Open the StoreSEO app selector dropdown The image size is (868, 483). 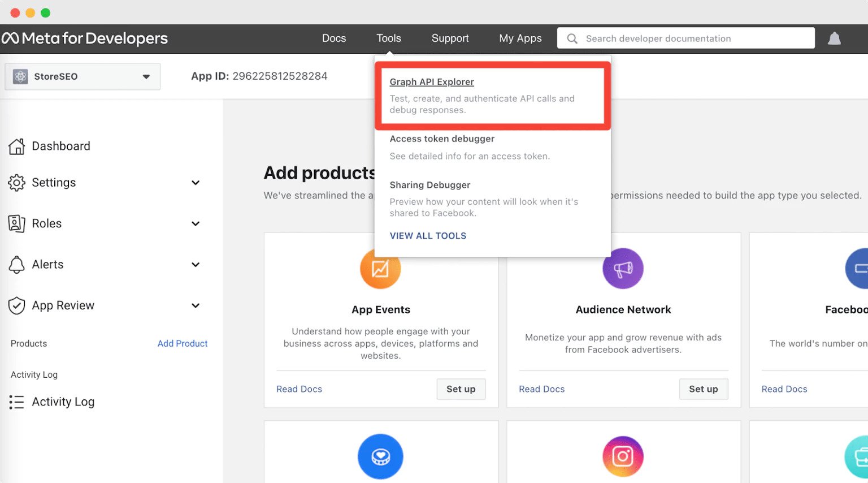(x=83, y=76)
